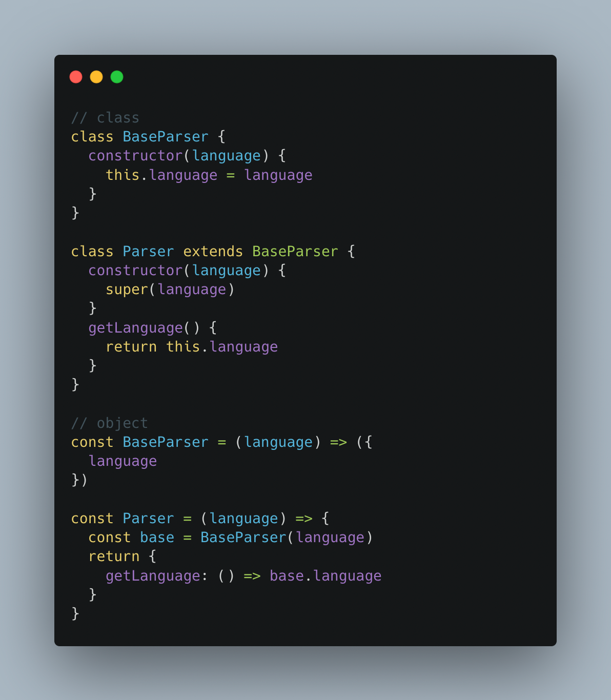Click the standalone 'language' shorthand property

click(x=123, y=462)
